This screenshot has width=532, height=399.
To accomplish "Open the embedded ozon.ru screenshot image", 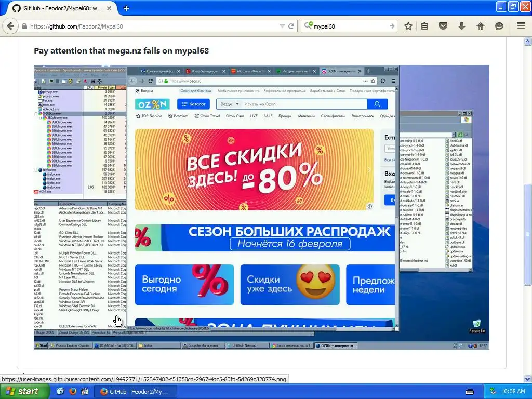I will (261, 207).
